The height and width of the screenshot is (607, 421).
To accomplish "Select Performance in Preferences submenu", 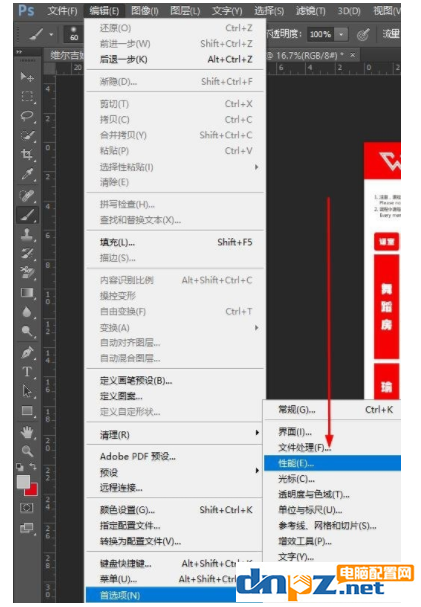I will [x=332, y=463].
